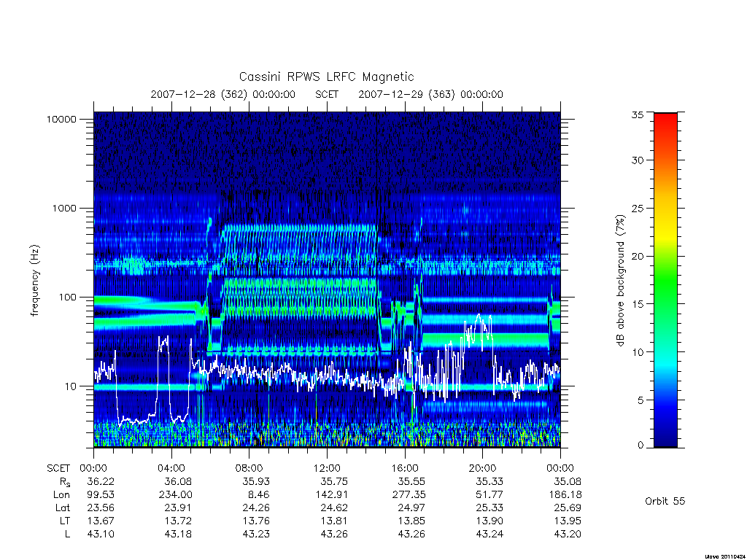Click the colorbar tick label '20'
This screenshot has height=560, width=747.
[638, 256]
